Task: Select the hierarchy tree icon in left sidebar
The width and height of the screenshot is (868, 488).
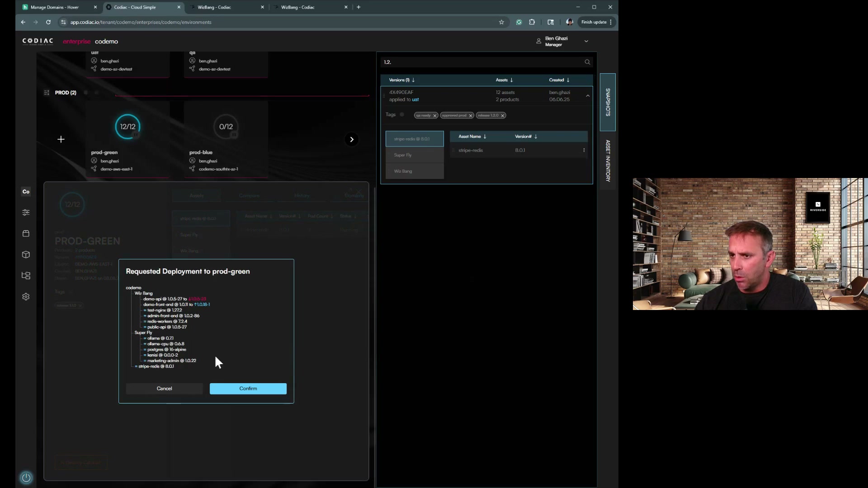Action: (26, 276)
